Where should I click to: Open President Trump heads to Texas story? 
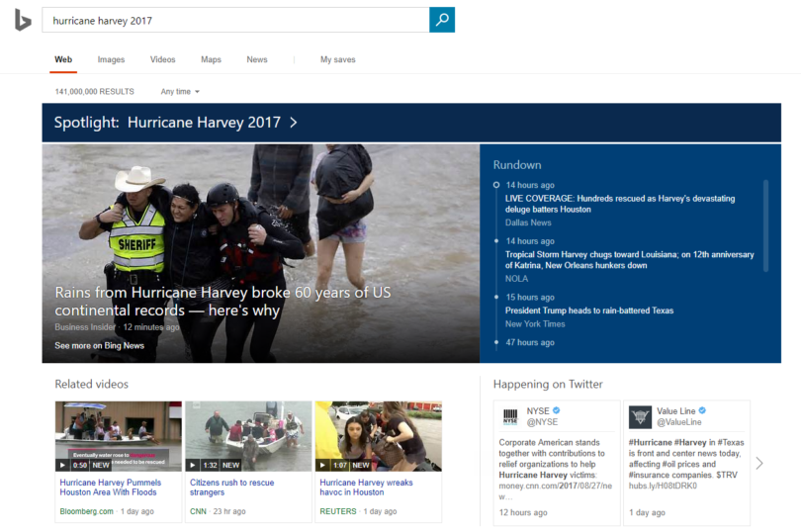coord(589,310)
